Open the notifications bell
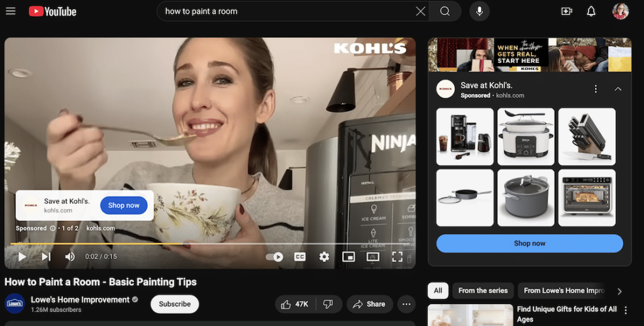644x326 pixels. click(591, 11)
